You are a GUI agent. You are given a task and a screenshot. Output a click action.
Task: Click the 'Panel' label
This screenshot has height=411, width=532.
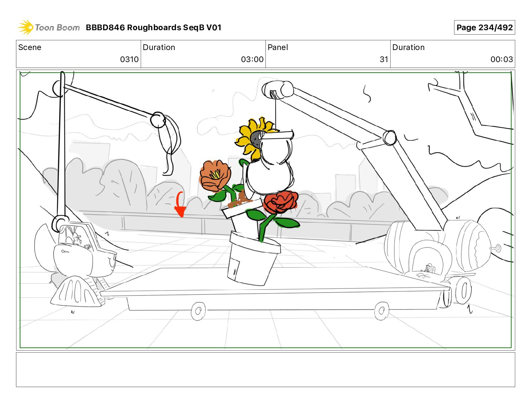(x=278, y=47)
